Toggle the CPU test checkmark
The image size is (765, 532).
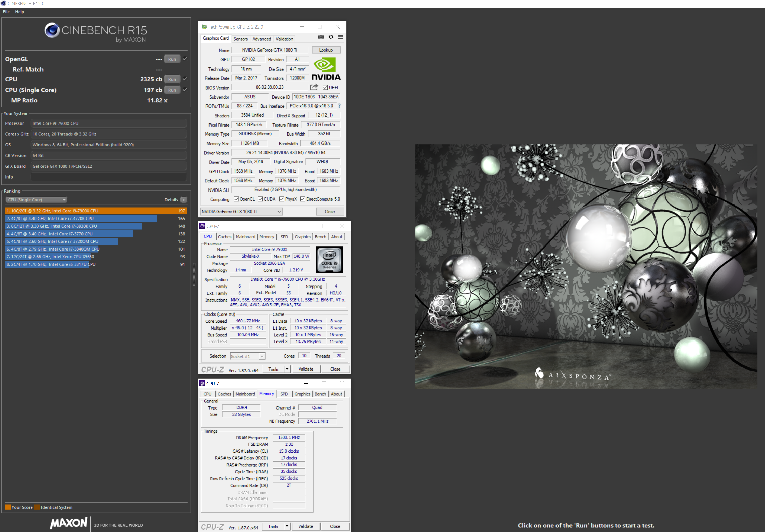point(185,79)
